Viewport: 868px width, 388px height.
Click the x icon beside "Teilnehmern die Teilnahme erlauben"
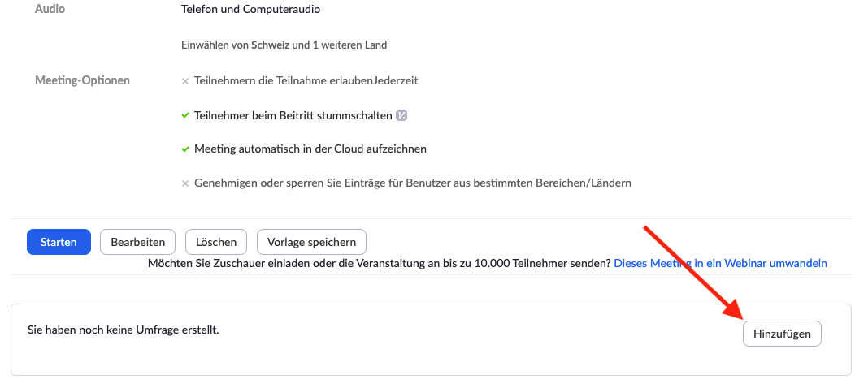pos(185,81)
